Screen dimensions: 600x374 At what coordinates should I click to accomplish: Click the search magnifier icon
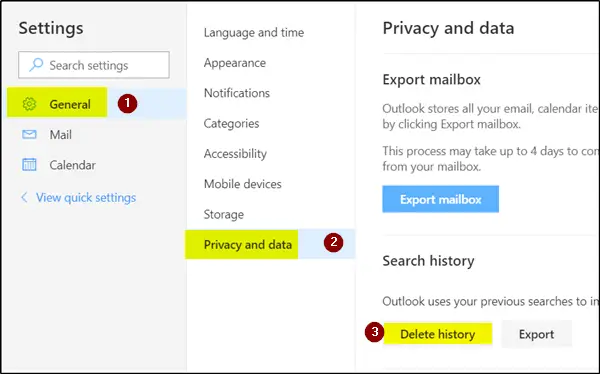[x=36, y=65]
